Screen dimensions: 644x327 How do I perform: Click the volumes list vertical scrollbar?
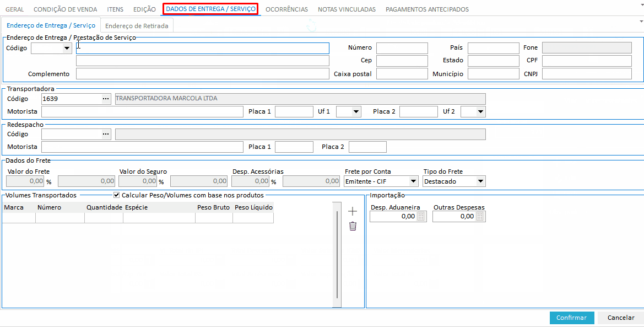pos(337,254)
